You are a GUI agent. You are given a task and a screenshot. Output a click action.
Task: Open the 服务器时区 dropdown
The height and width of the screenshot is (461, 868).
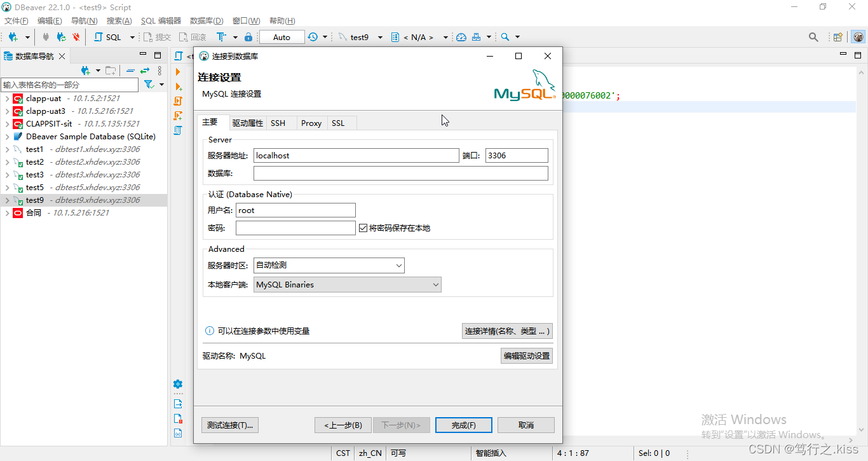pyautogui.click(x=400, y=265)
